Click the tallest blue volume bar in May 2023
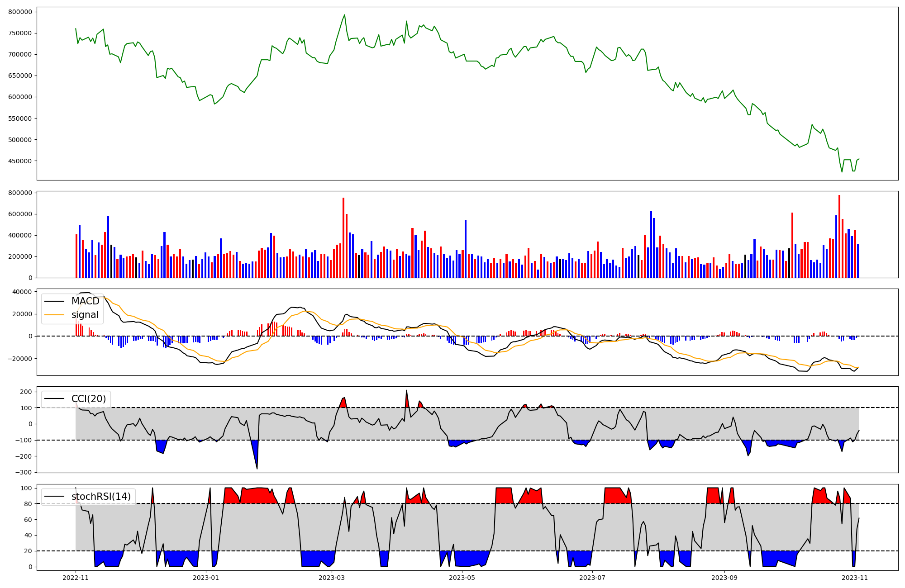Screen dimensions: 905x588 tap(466, 249)
